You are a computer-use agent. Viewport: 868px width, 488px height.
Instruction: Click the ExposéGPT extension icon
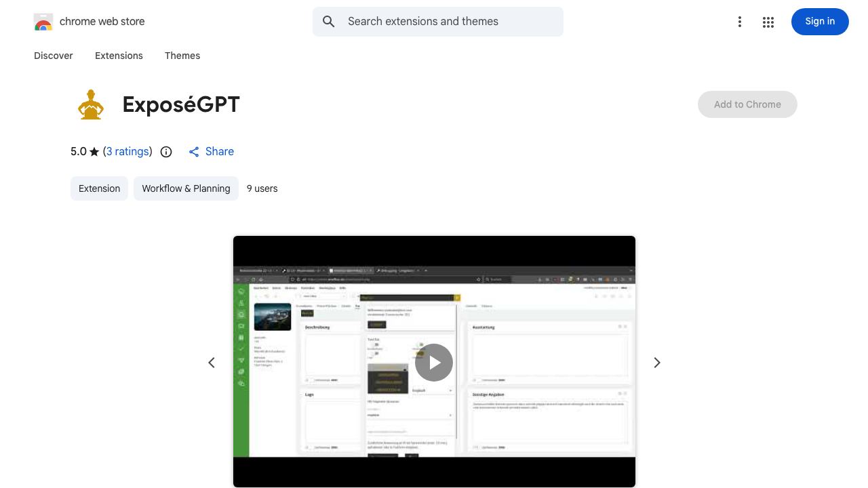[x=90, y=104]
